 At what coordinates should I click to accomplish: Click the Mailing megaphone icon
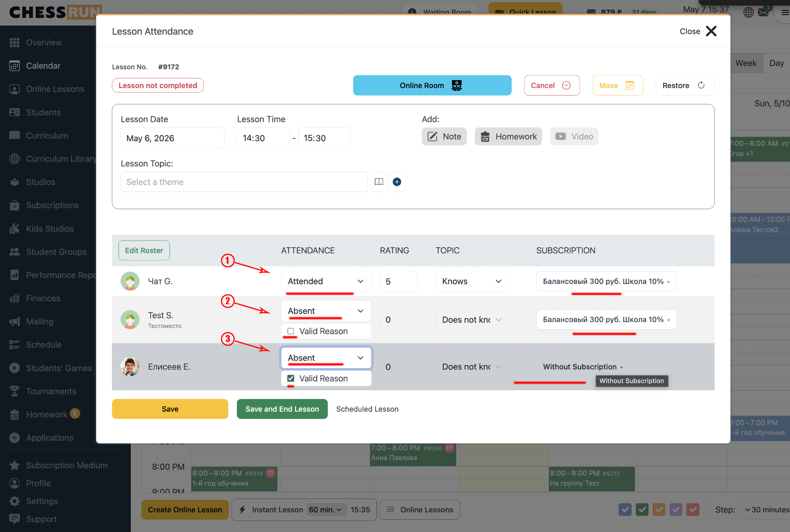point(15,321)
